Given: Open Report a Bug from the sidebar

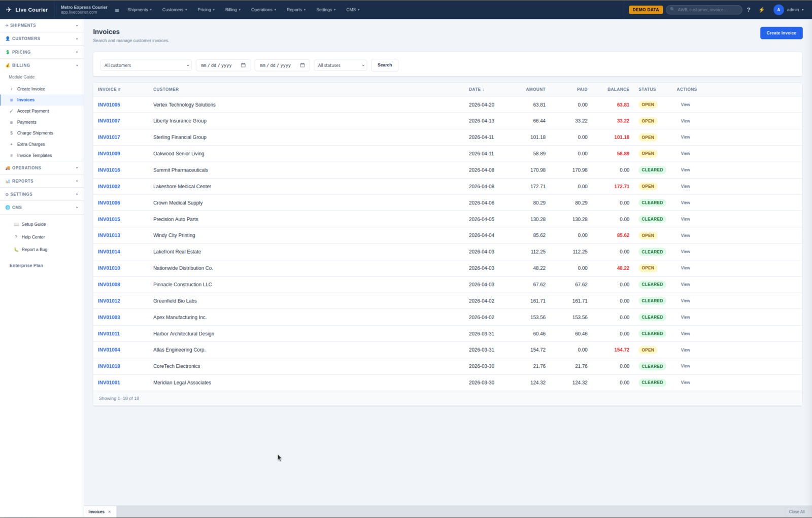Looking at the screenshot, I should point(34,250).
